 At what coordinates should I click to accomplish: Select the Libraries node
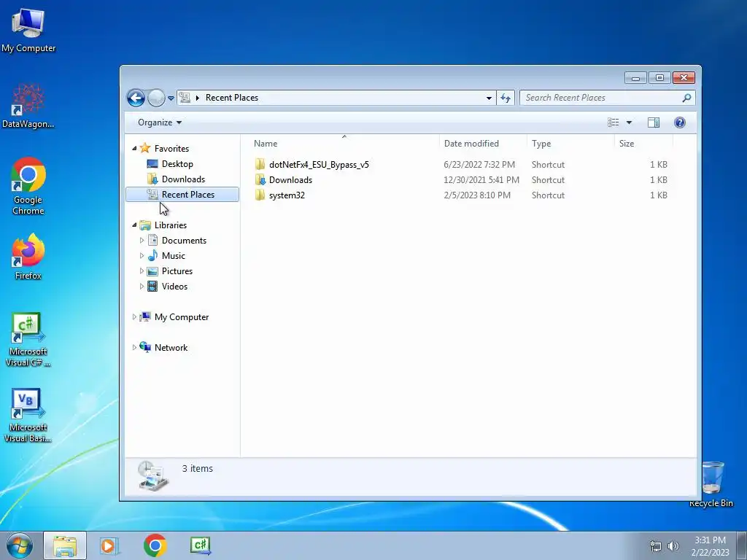170,225
